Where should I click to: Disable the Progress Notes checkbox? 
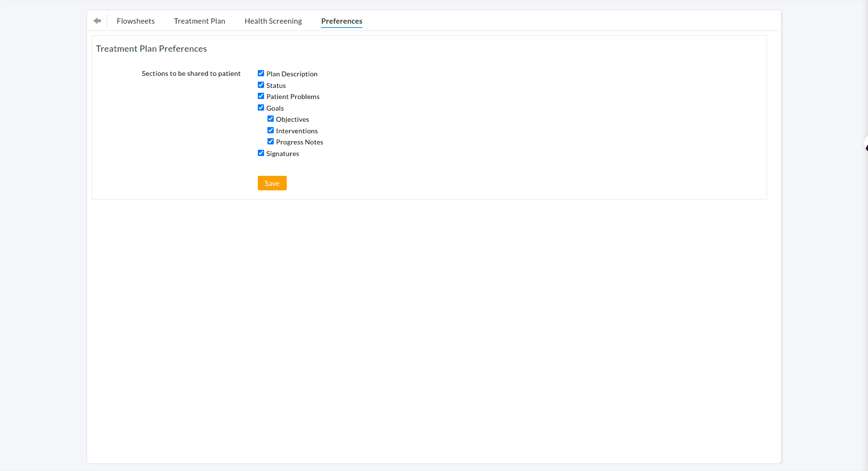270,142
